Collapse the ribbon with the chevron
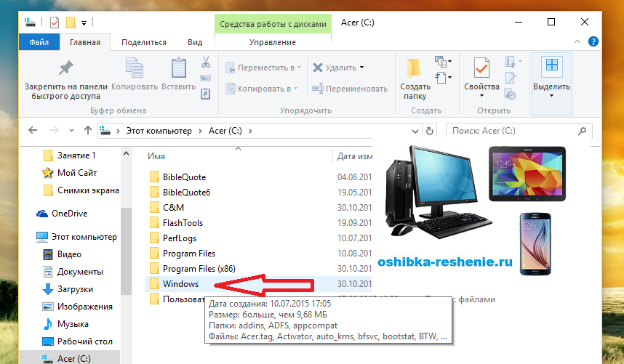This screenshot has height=364, width=624. tap(577, 41)
